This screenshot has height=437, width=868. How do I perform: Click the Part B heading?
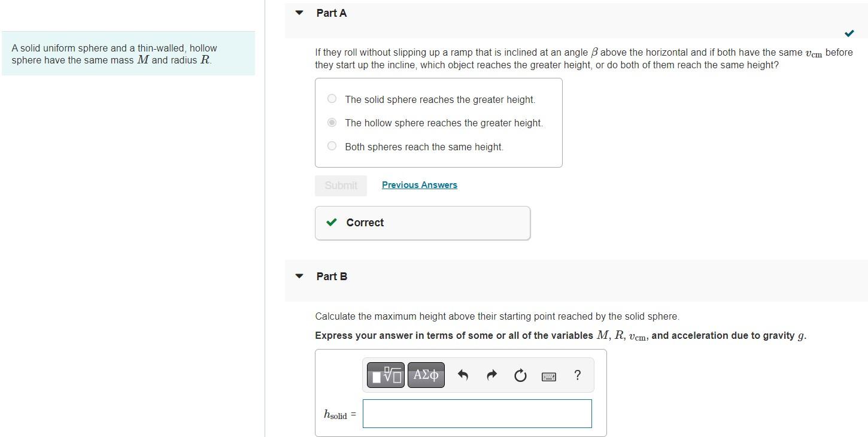click(x=332, y=277)
